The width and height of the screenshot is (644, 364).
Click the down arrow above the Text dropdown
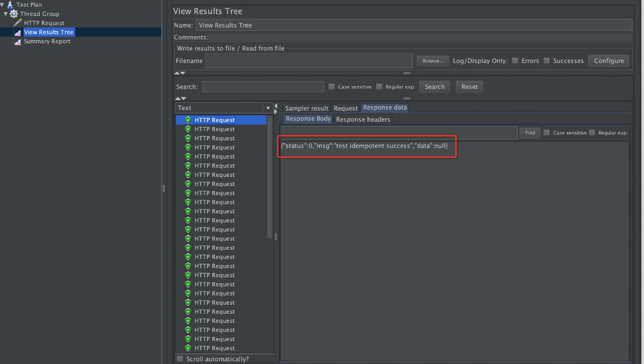183,98
